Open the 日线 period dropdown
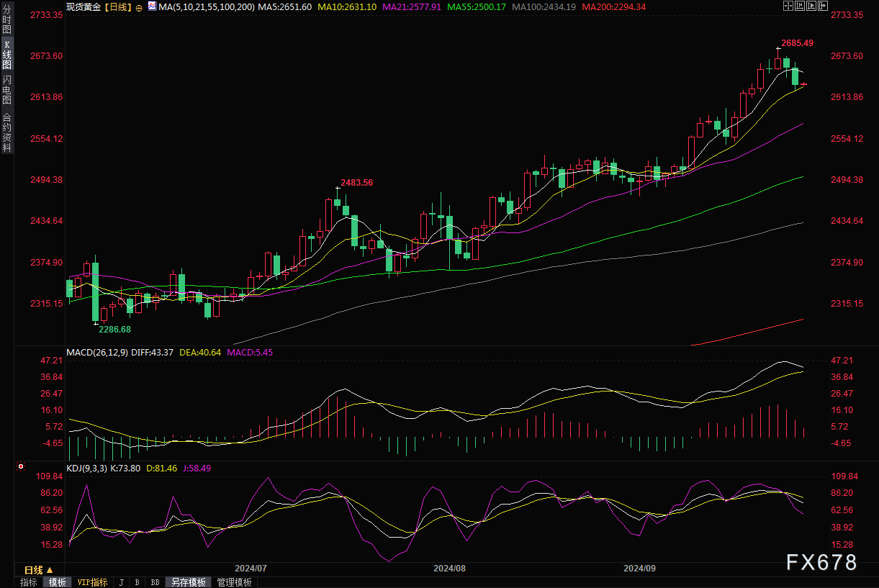Image resolution: width=879 pixels, height=588 pixels. 34,570
